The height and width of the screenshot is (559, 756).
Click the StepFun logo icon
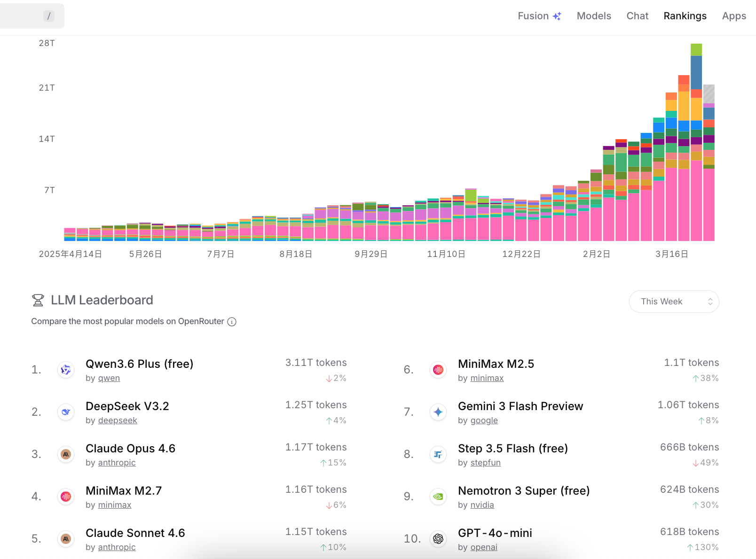click(x=438, y=455)
